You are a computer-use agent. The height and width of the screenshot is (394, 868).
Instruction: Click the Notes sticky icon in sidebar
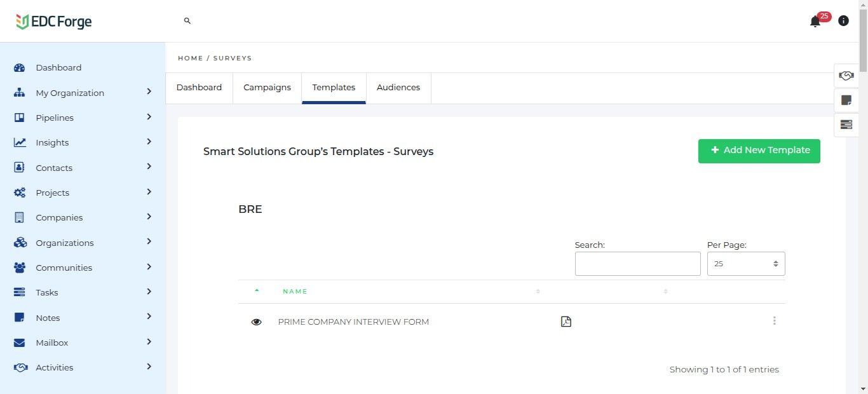[20, 318]
